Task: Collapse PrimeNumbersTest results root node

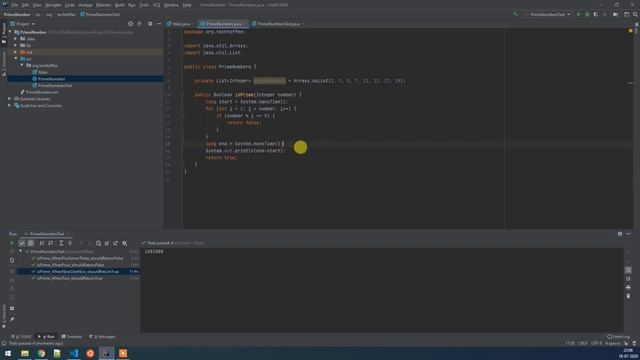Action: pos(21,251)
